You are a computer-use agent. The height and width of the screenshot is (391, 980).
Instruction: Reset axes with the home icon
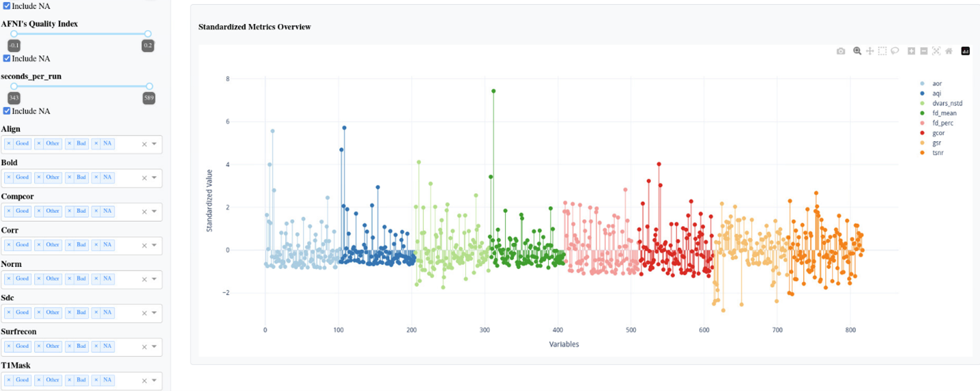949,51
